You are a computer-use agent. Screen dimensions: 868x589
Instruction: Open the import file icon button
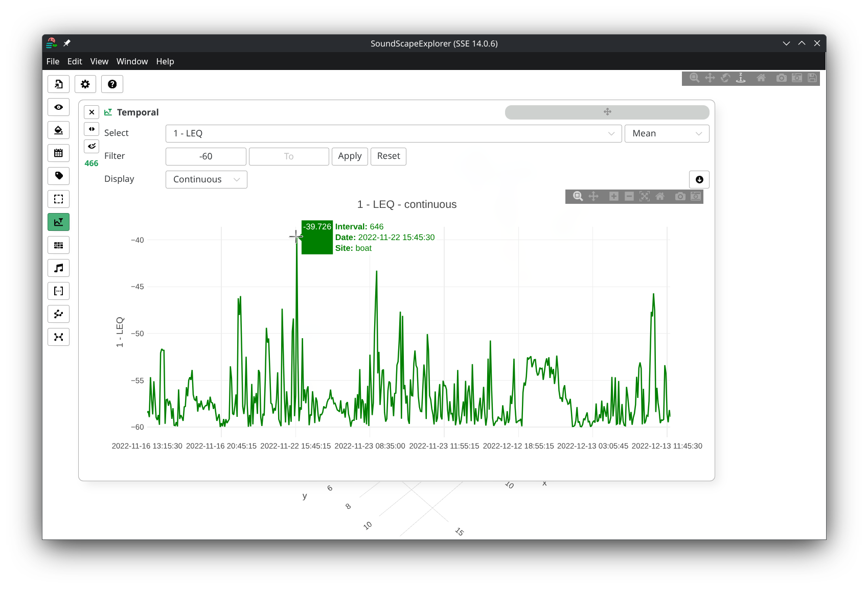59,84
